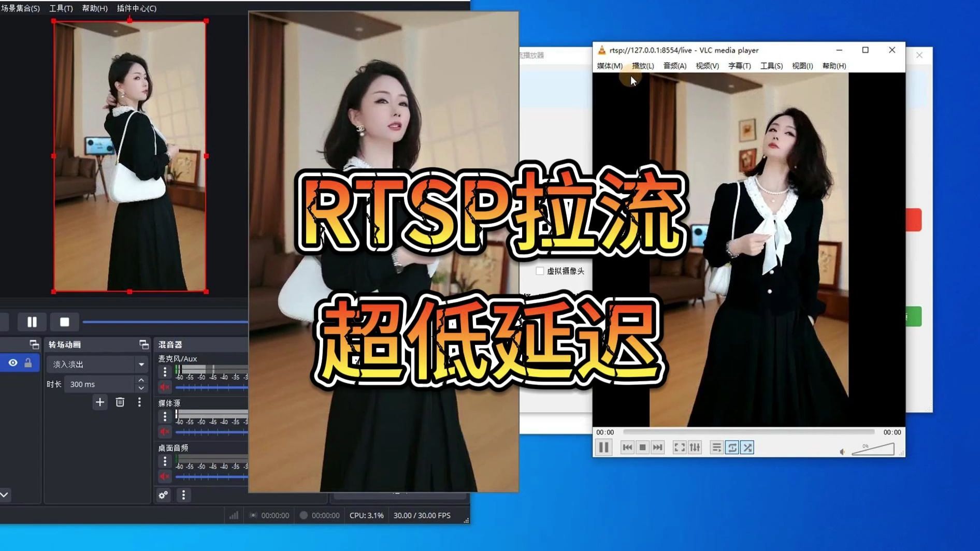This screenshot has width=980, height=551.
Task: Pop out 转场动画 dock panel
Action: (143, 344)
